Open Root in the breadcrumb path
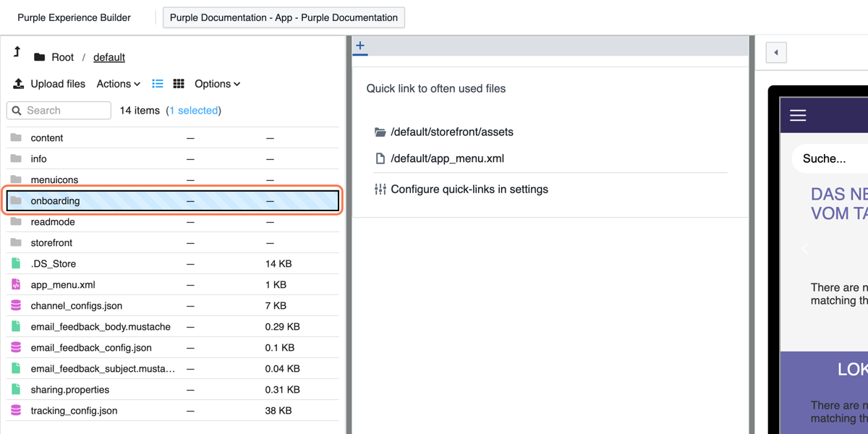Screen dimensions: 868x434 [x=63, y=57]
